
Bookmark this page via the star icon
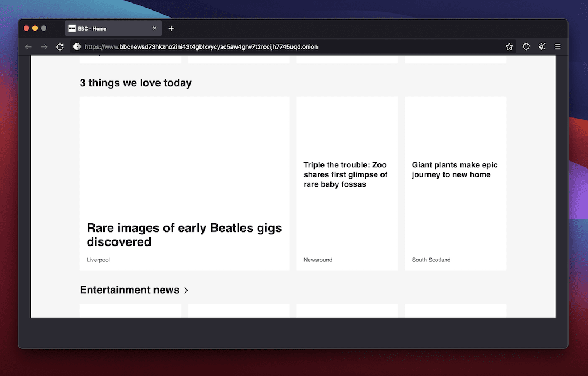click(x=509, y=47)
